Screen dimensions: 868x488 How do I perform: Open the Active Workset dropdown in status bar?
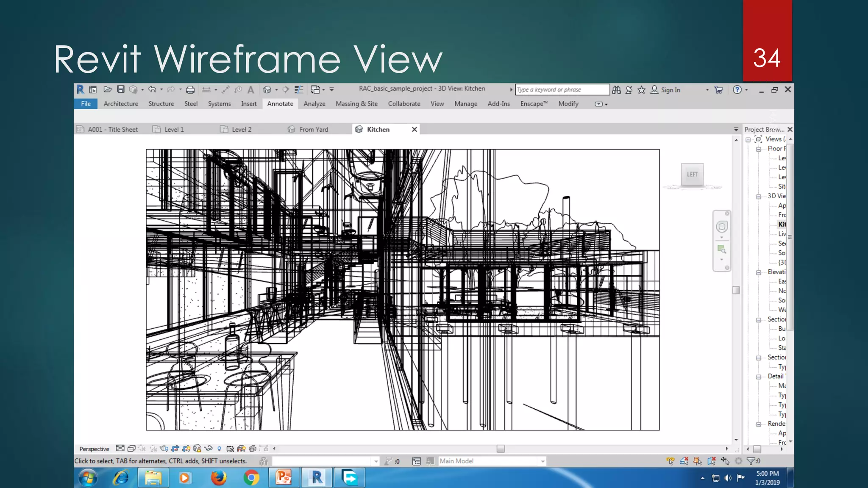pyautogui.click(x=376, y=461)
